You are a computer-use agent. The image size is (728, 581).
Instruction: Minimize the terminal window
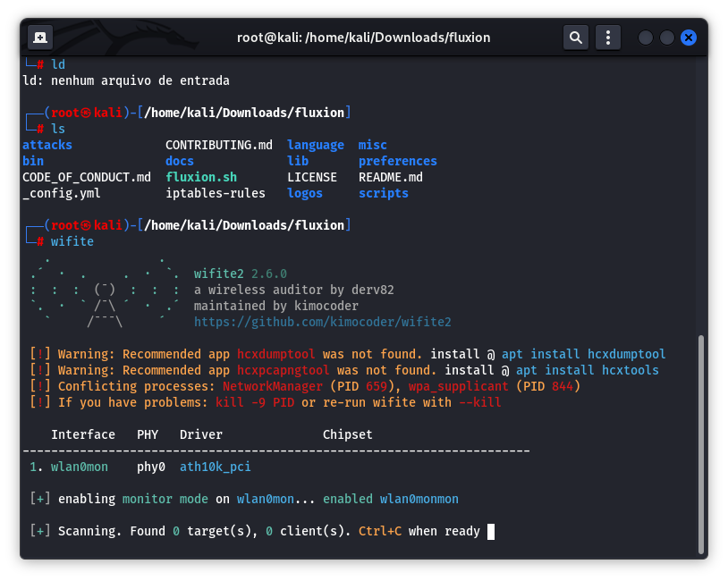646,38
